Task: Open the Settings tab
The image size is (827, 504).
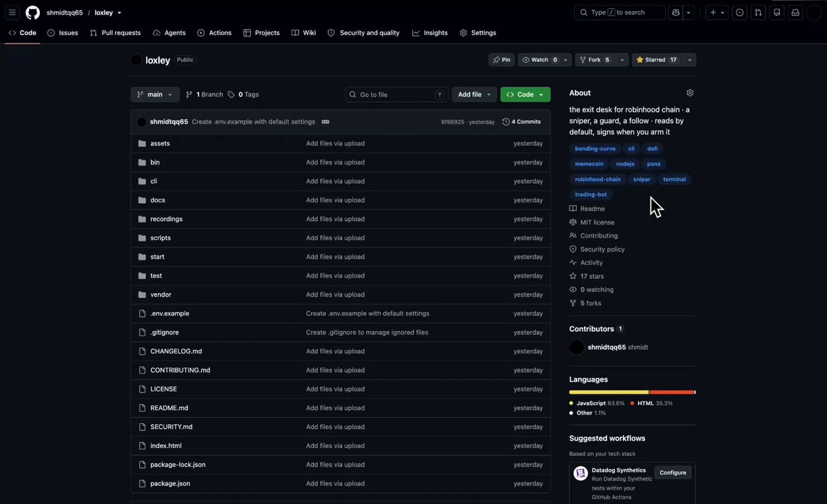Action: 478,33
